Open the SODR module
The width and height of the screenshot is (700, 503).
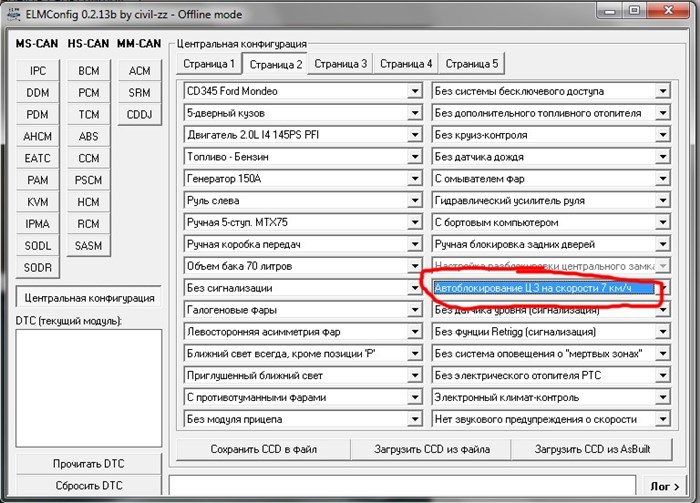(x=38, y=268)
